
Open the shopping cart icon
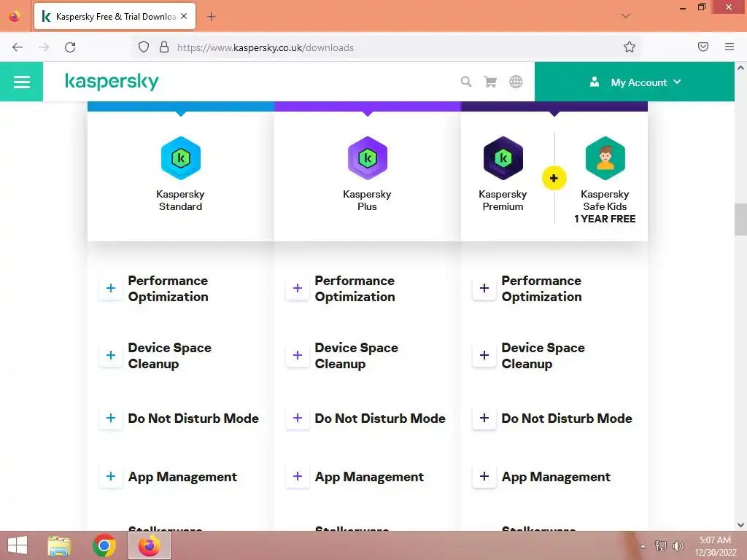[490, 82]
